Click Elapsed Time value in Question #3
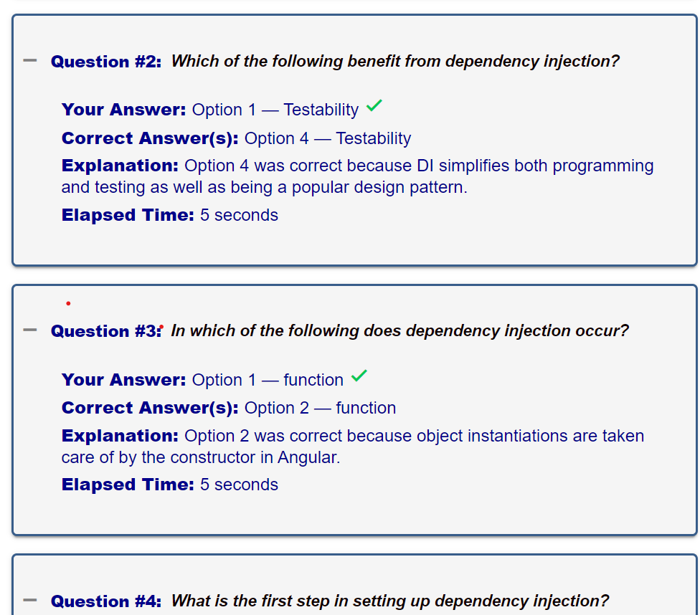The height and width of the screenshot is (615, 700). point(239,485)
